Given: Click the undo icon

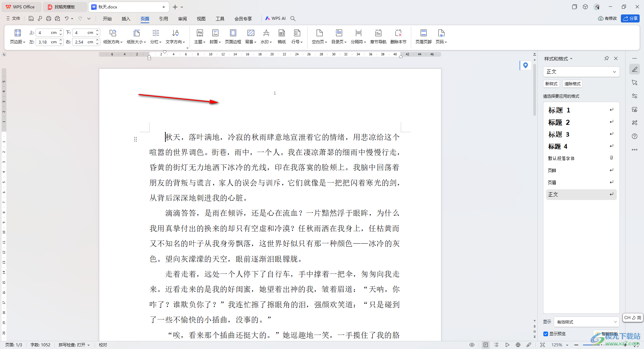Looking at the screenshot, I should click(x=67, y=18).
